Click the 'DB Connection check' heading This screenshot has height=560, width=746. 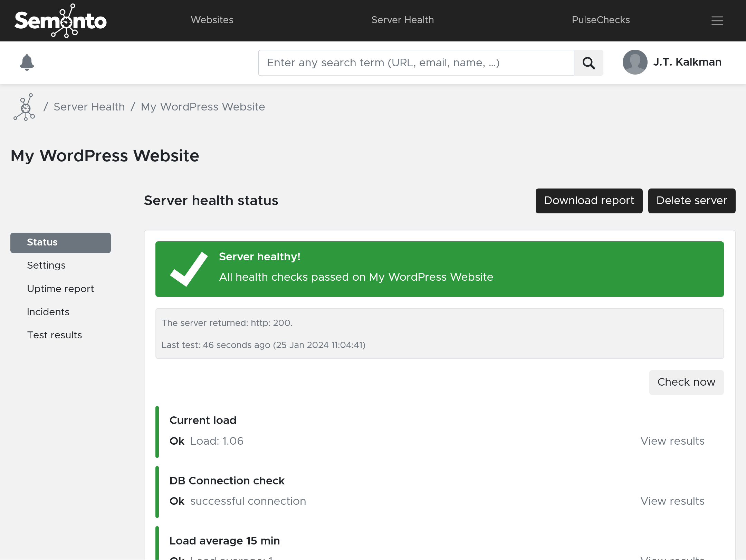click(227, 481)
